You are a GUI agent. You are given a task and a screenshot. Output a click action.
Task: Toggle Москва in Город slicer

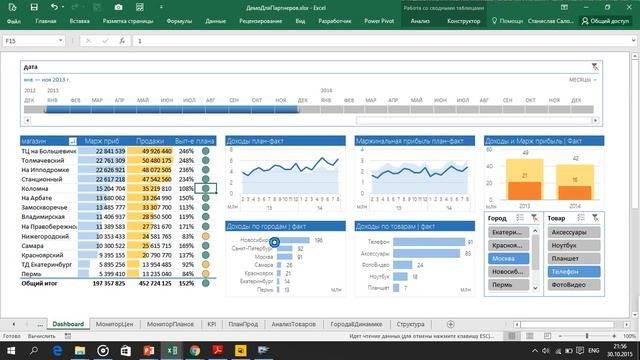pyautogui.click(x=508, y=258)
